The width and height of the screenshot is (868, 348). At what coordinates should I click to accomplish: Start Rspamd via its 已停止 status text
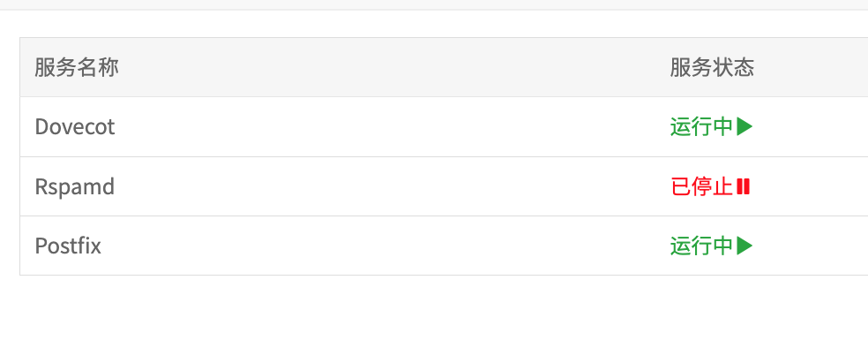[702, 186]
